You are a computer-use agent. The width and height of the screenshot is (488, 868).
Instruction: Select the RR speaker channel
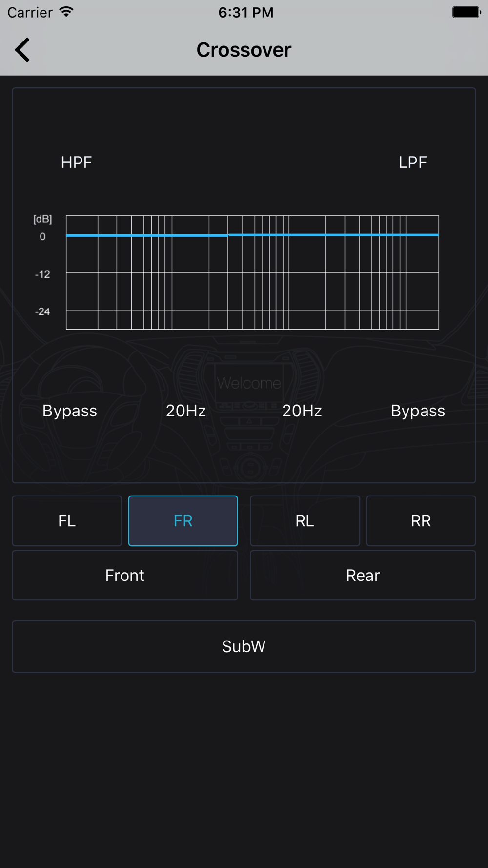tap(421, 521)
